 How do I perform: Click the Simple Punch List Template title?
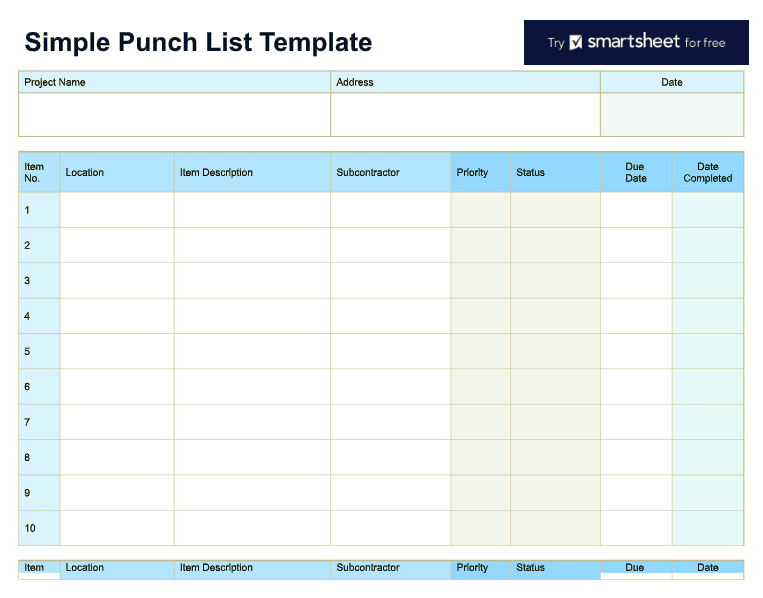pos(198,42)
